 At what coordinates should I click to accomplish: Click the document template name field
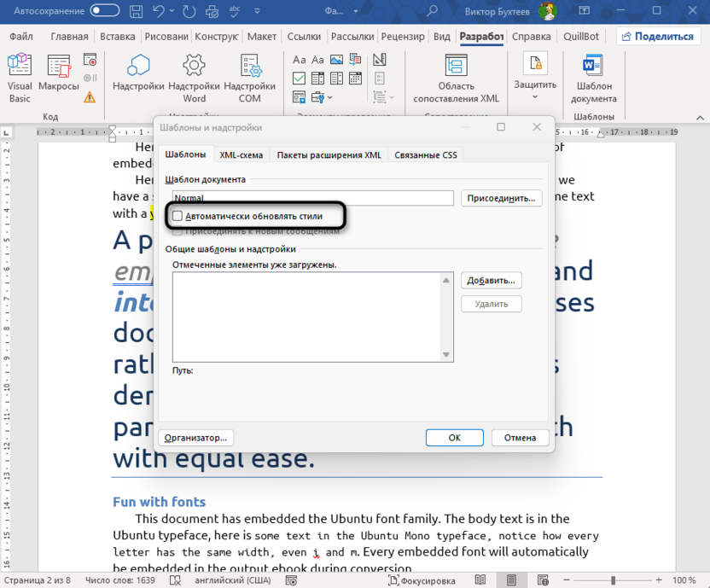[x=312, y=198]
